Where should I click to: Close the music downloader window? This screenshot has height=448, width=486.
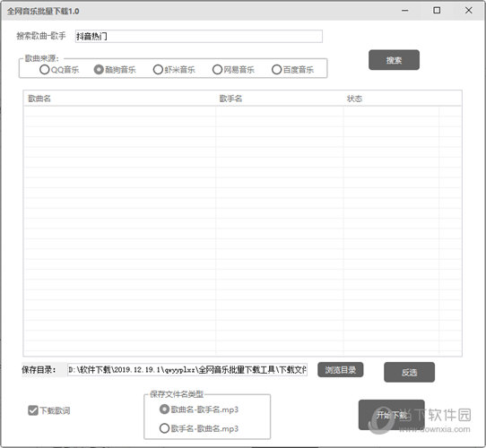(x=469, y=11)
